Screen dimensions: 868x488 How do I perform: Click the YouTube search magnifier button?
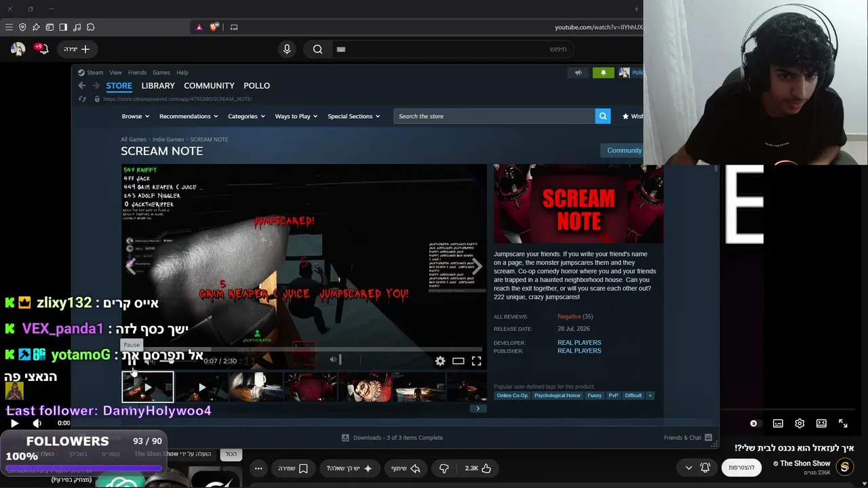pyautogui.click(x=317, y=49)
